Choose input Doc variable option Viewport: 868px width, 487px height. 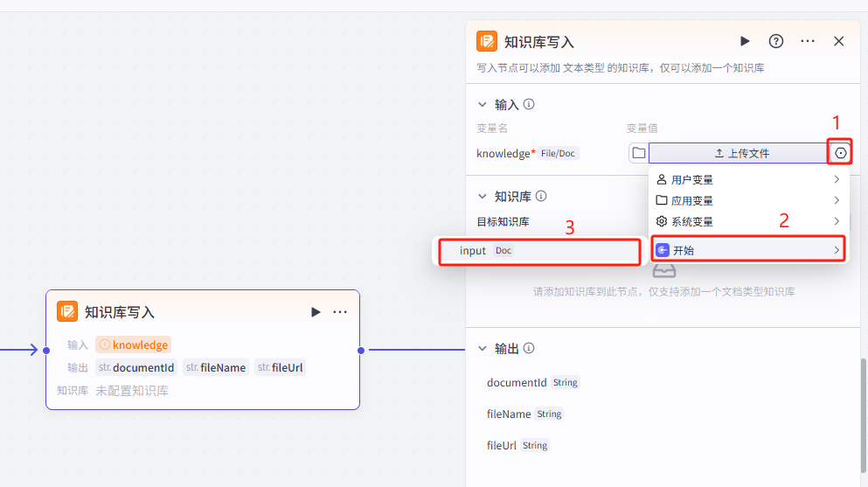click(x=538, y=251)
